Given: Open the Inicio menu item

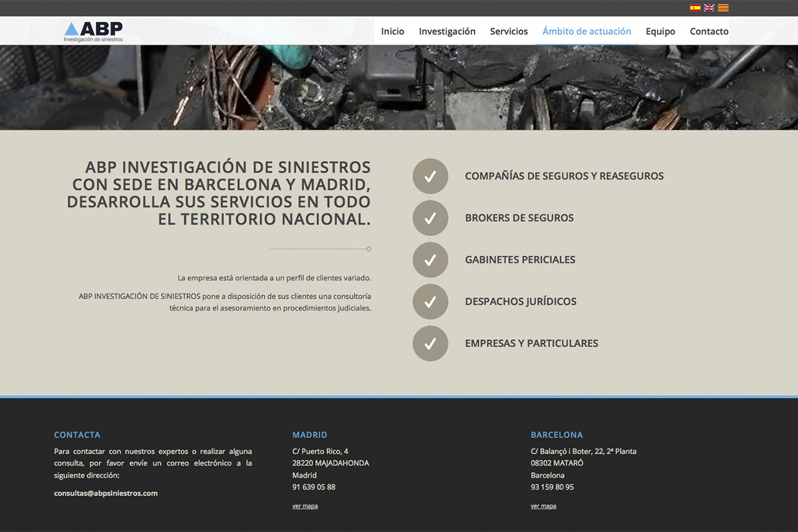Looking at the screenshot, I should tap(392, 31).
